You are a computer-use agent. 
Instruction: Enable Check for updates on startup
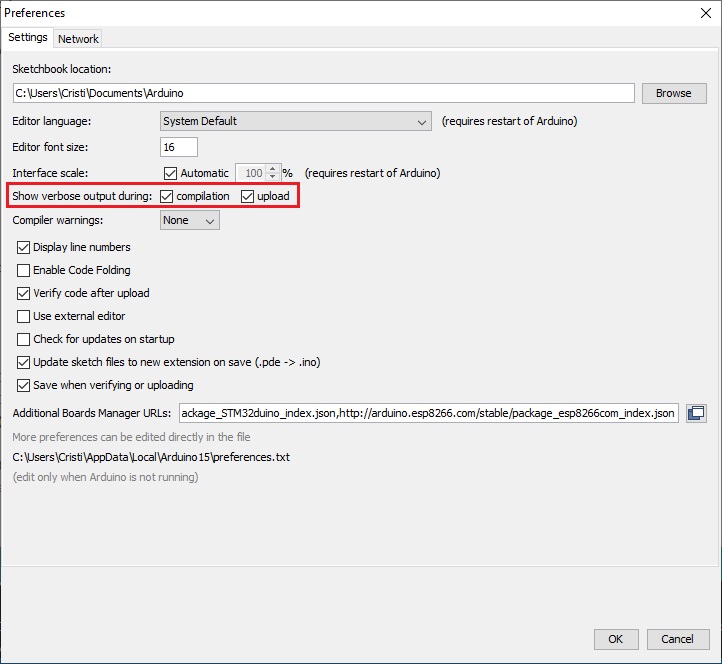(x=23, y=339)
